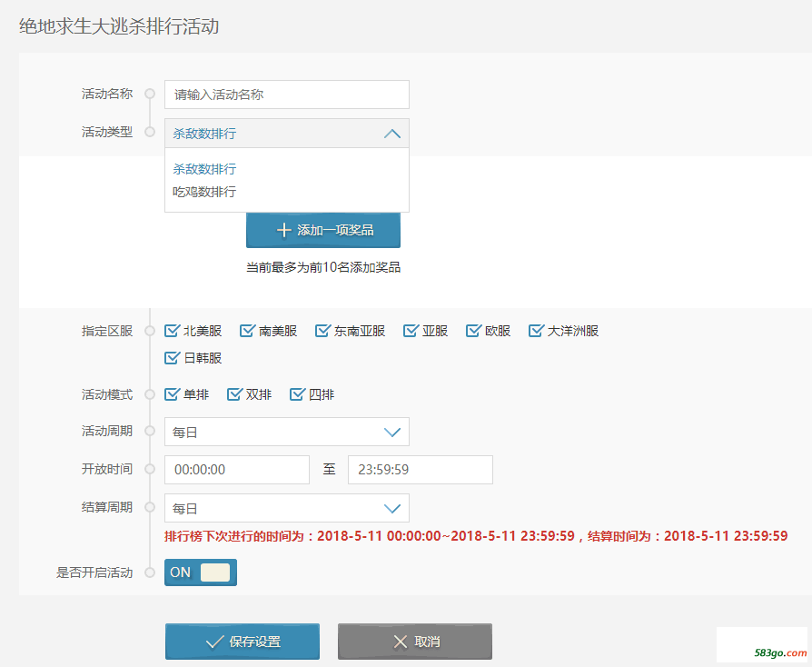Uncheck 双排 mode checkbox
Viewport: 812px width, 667px height.
pos(234,394)
